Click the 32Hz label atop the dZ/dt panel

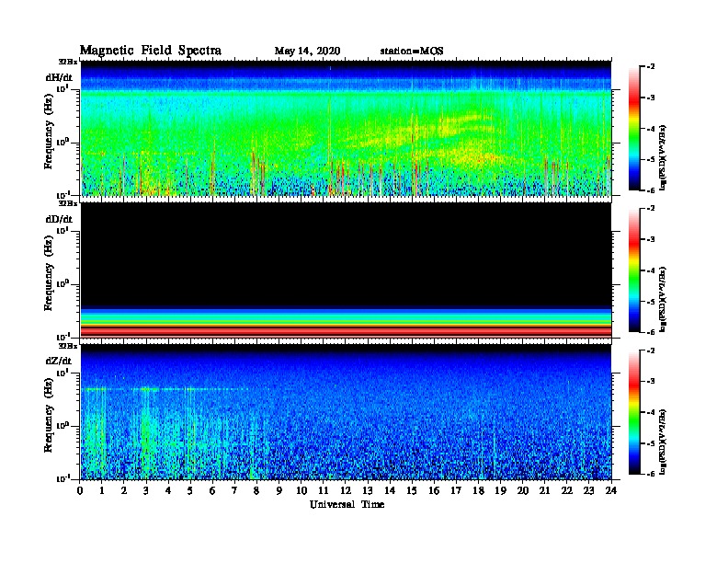tap(68, 346)
